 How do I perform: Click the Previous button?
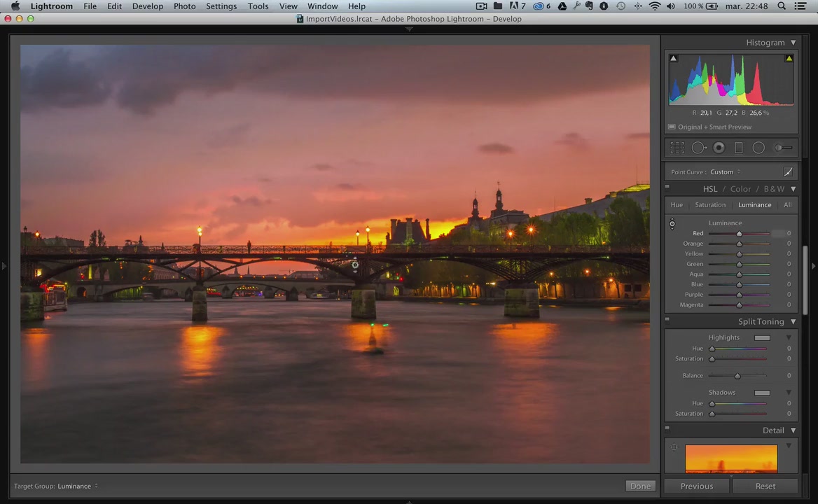[696, 486]
